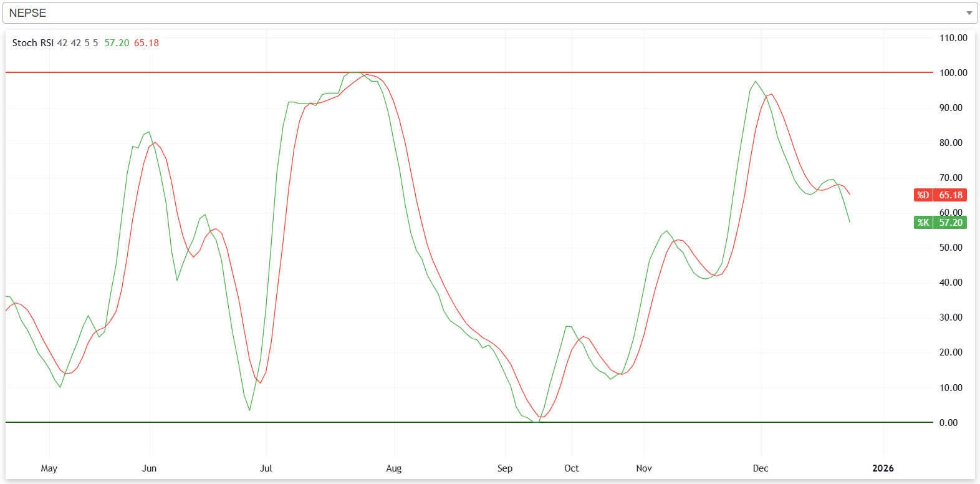Screen dimensions: 980x484
Task: Click the arrow on the NEPSE selector
Action: [969, 13]
